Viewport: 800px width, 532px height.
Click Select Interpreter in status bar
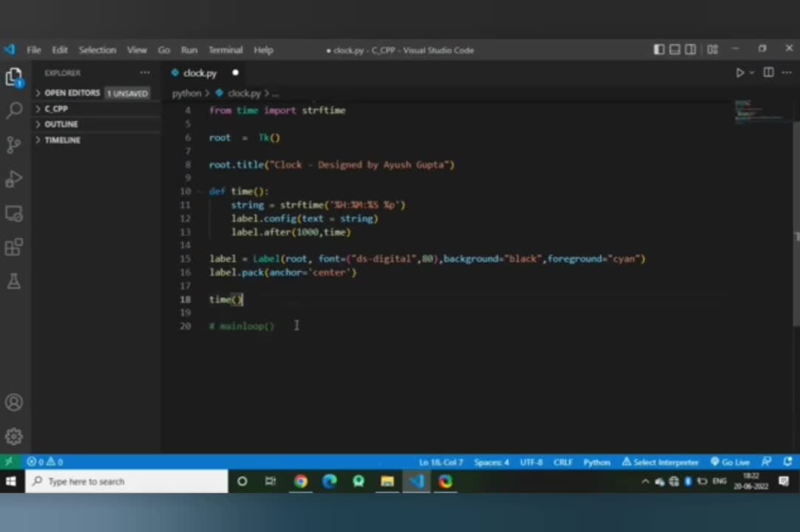pos(660,462)
